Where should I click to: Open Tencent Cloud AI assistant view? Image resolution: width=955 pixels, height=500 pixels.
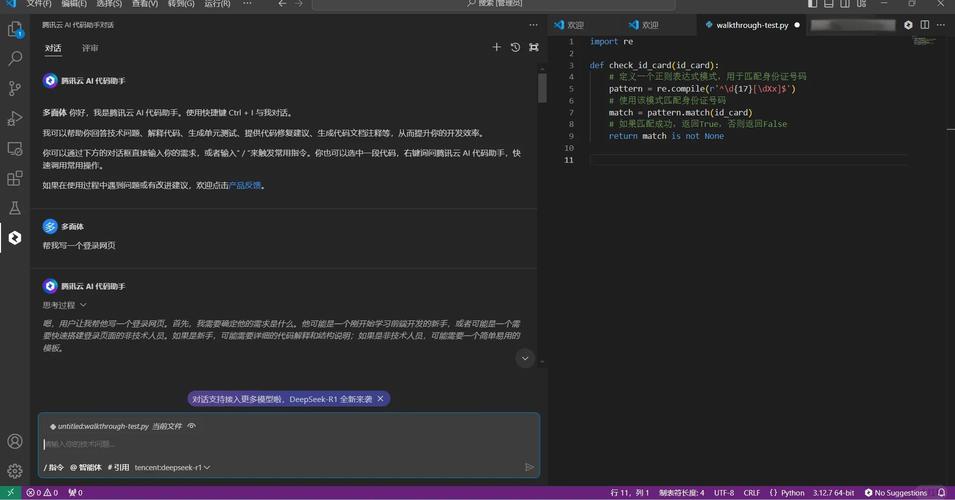point(15,238)
